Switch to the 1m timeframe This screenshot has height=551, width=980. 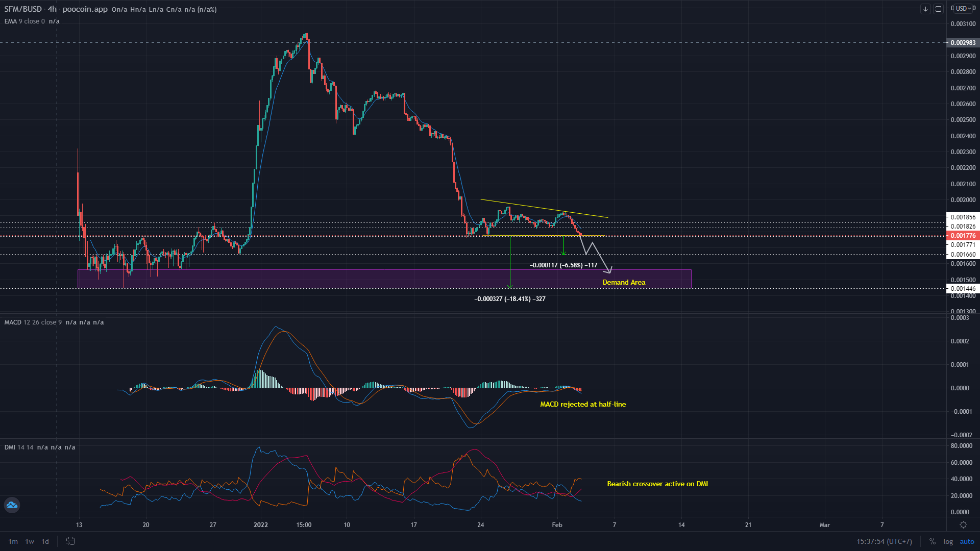tap(13, 542)
